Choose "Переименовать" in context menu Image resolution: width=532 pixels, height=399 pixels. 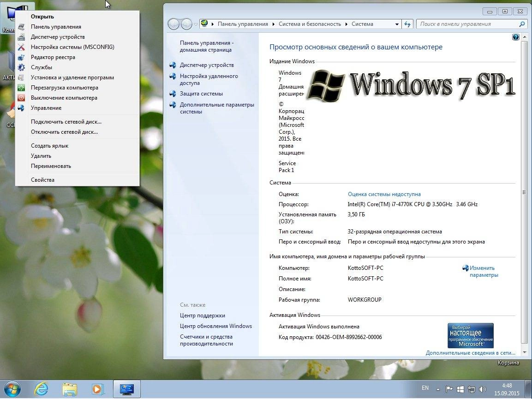(x=78, y=166)
